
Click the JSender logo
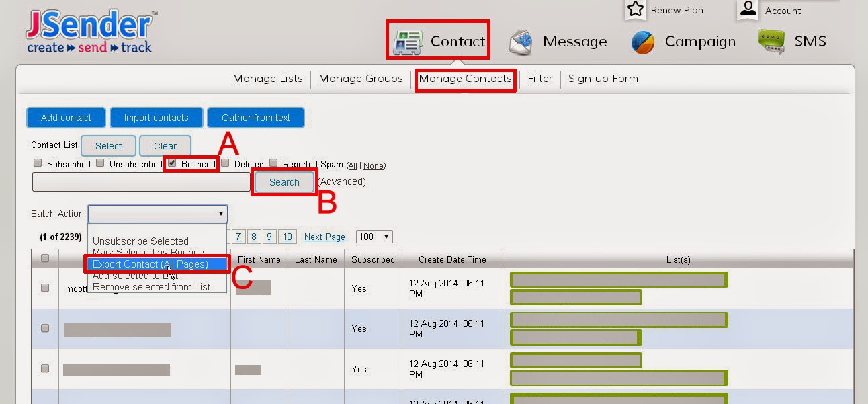coord(91,31)
